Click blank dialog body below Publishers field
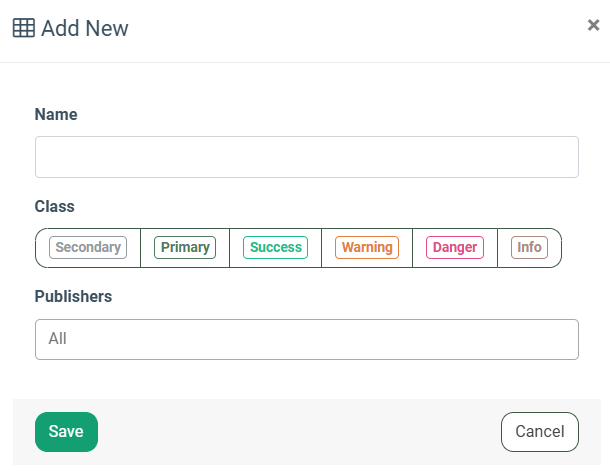Screen dimensions: 610x476 306,379
